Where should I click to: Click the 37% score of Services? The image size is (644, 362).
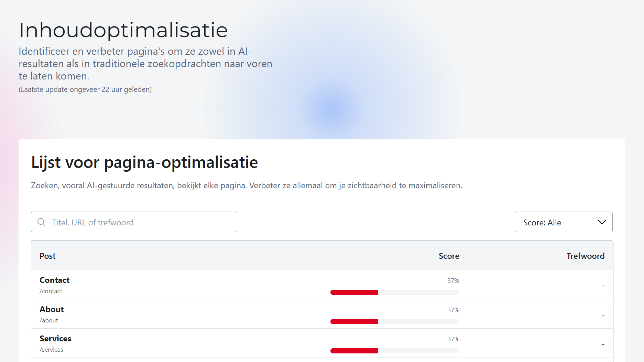pyautogui.click(x=453, y=339)
